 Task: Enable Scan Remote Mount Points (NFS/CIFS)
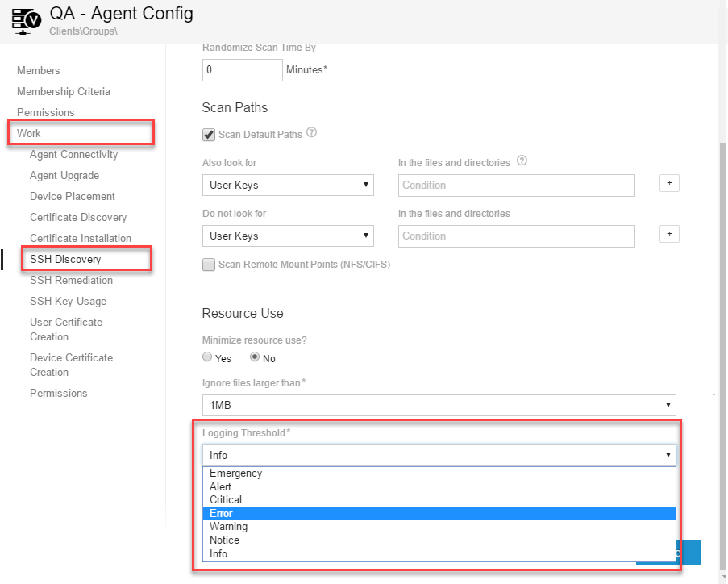click(x=208, y=264)
